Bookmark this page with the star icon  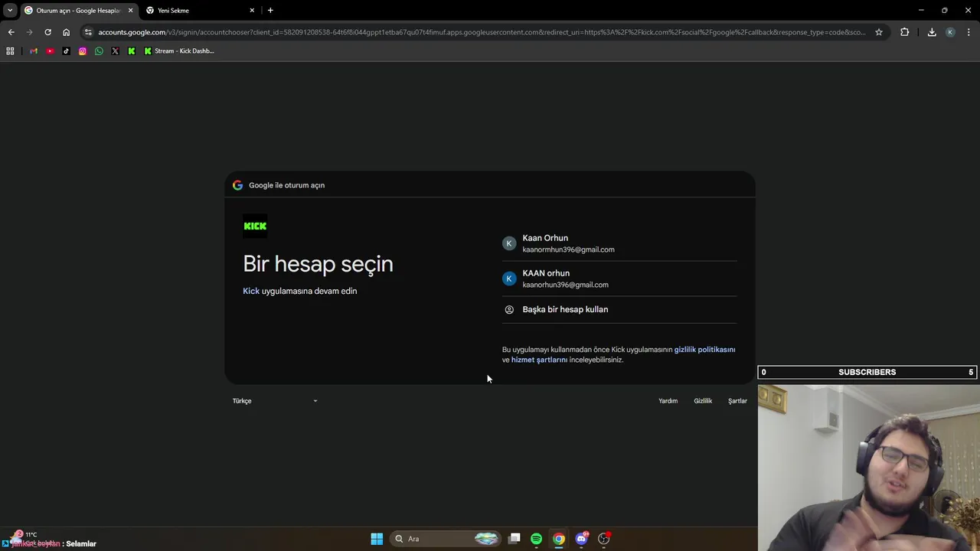coord(879,32)
